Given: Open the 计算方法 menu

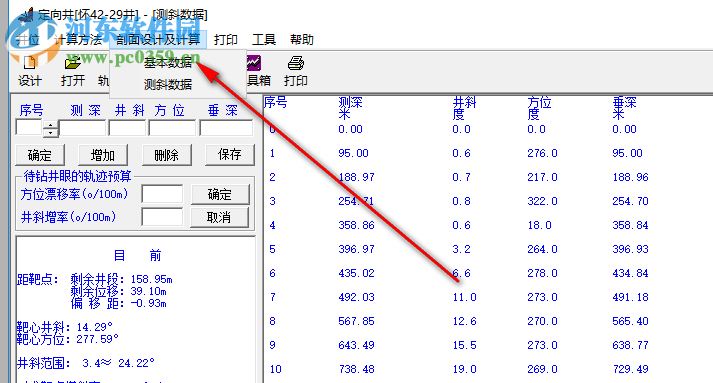Looking at the screenshot, I should tap(78, 40).
